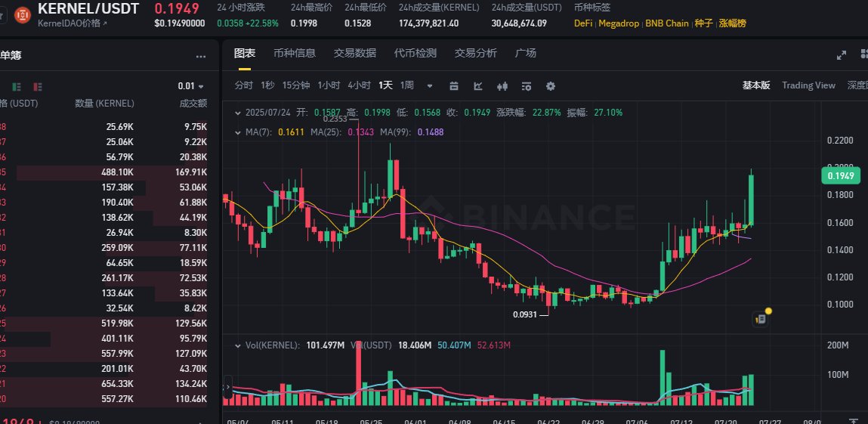Viewport: 868px width, 424px height.
Task: Click order book row with quantity 654.33K
Action: [104, 384]
